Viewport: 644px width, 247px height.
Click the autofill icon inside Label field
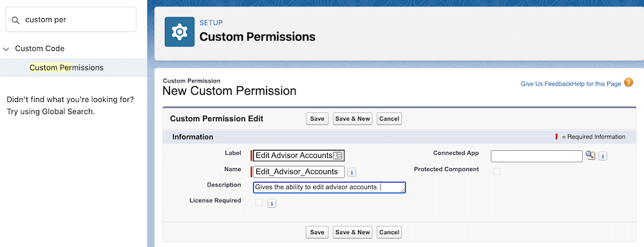click(337, 155)
